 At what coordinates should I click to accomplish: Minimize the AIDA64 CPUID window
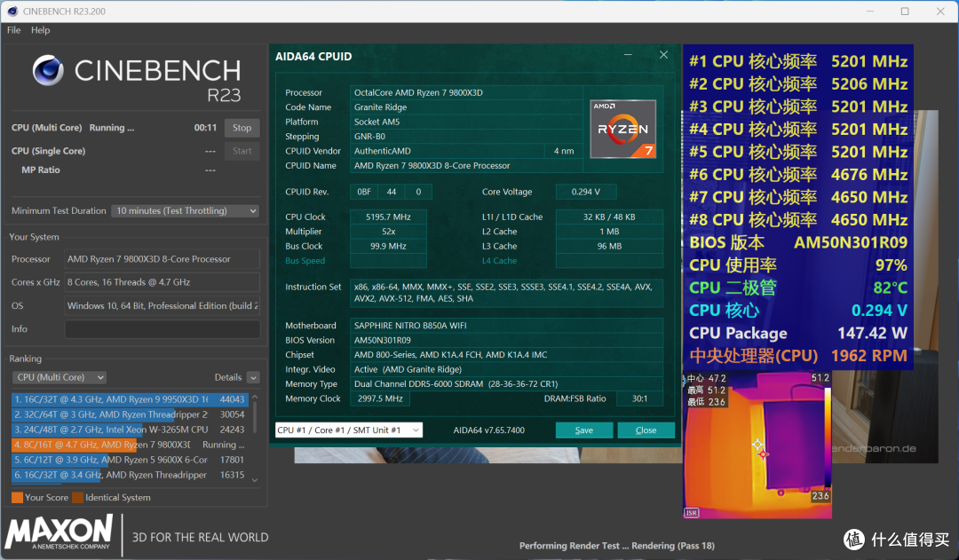[628, 55]
